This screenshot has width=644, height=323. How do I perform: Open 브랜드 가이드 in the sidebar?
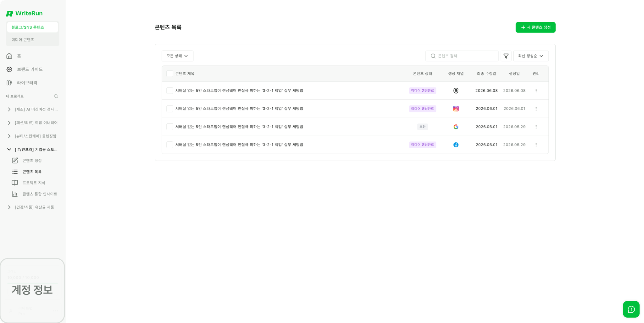click(32, 69)
